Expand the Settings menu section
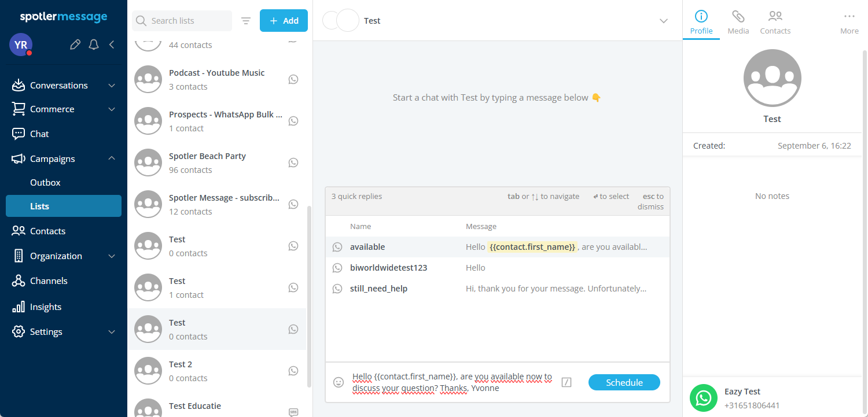The height and width of the screenshot is (417, 868). tap(112, 332)
